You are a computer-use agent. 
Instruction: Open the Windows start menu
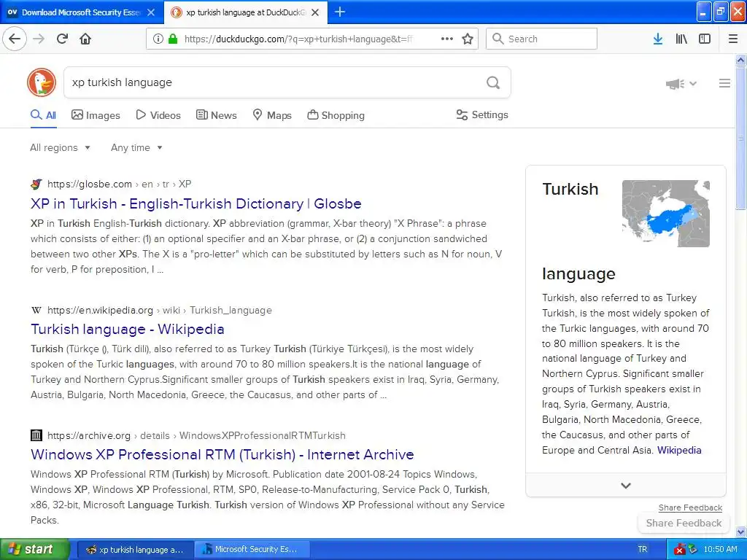(x=34, y=549)
